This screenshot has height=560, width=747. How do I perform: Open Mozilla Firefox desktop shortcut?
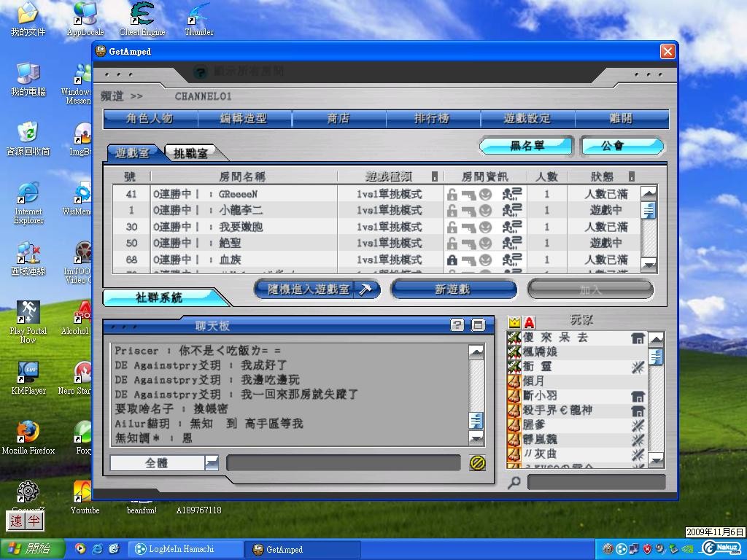pos(28,436)
